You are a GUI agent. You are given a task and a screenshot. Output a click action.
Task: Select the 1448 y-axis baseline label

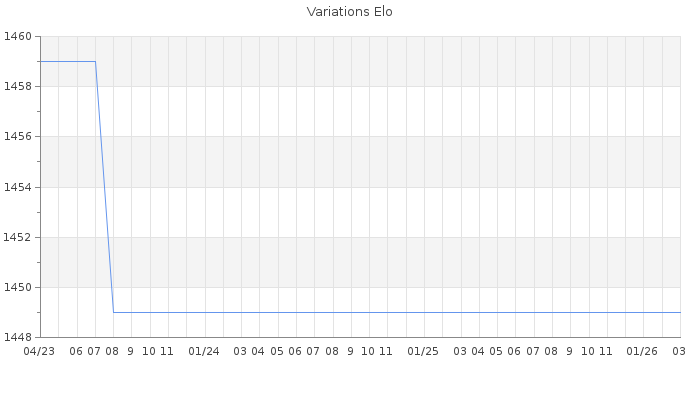[19, 337]
